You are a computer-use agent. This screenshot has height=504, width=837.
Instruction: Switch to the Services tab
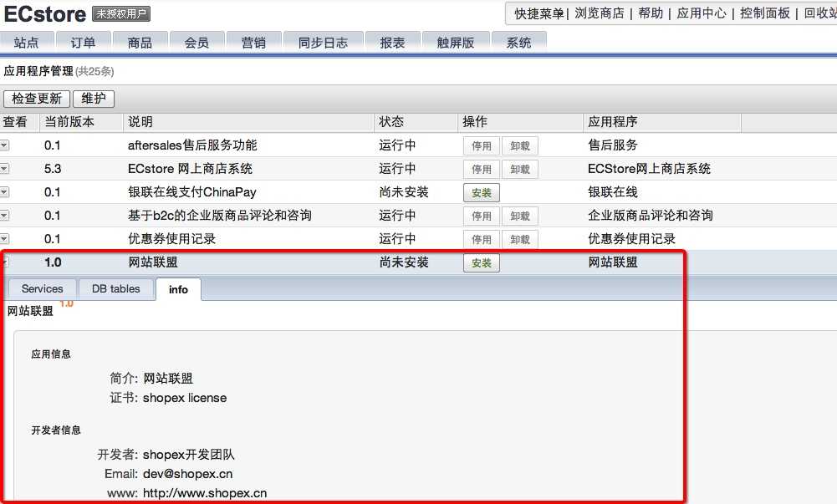click(x=42, y=289)
